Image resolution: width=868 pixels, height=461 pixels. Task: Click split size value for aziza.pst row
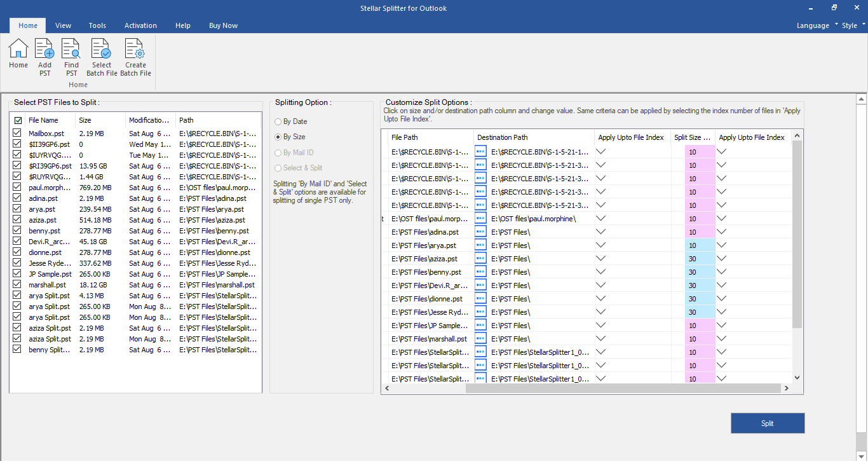click(x=700, y=258)
